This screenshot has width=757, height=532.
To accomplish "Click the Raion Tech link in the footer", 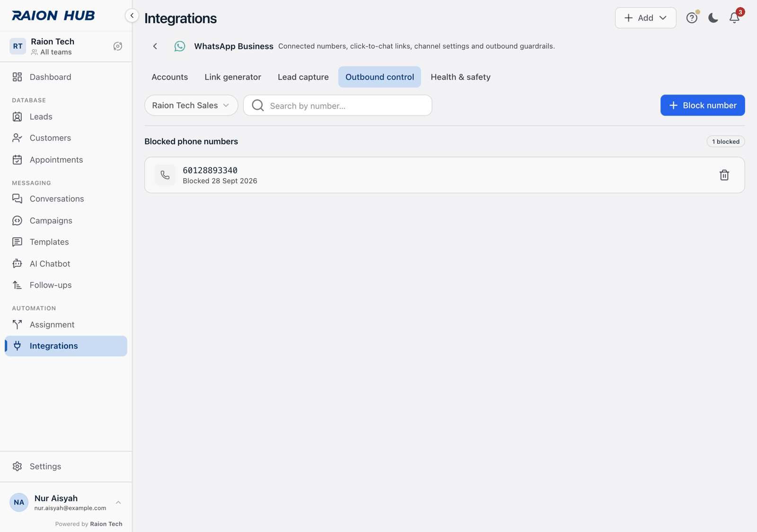I will [106, 524].
